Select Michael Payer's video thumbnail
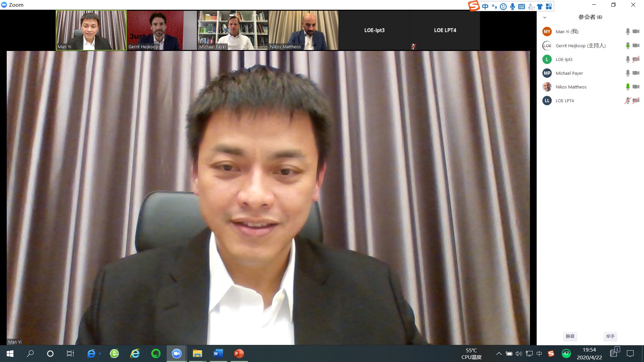This screenshot has width=644, height=362. click(233, 30)
